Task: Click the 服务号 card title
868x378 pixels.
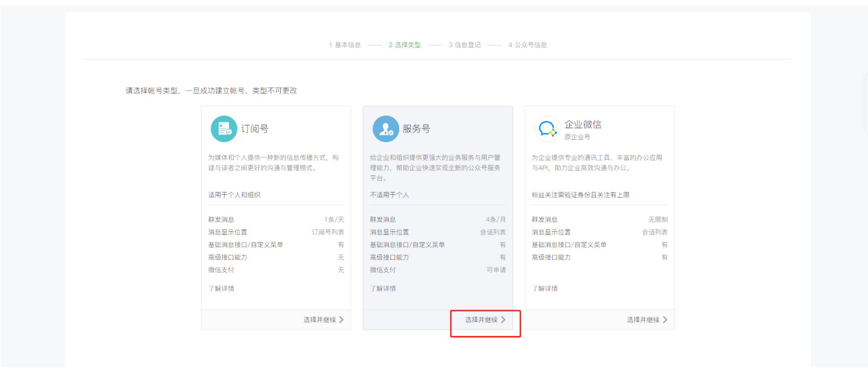Action: [416, 129]
